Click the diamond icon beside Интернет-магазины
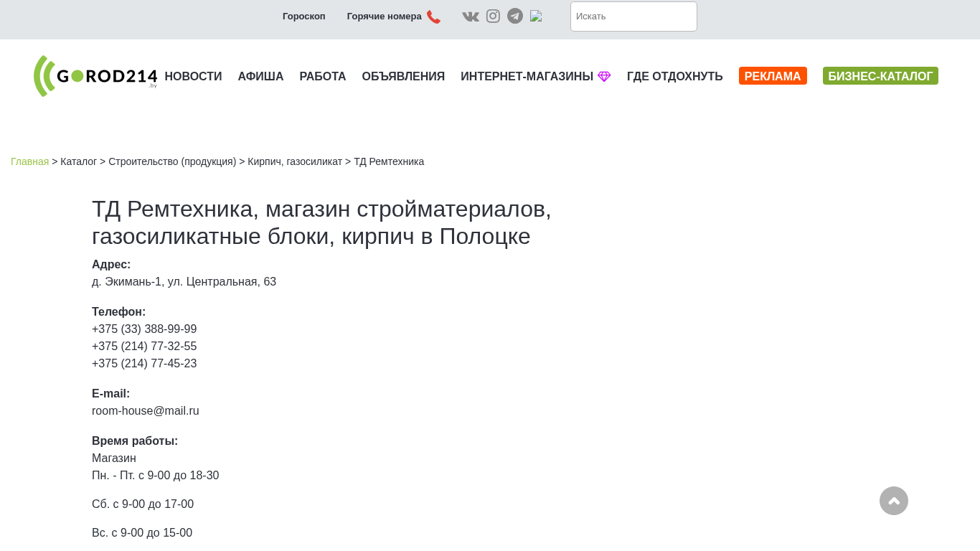Image resolution: width=980 pixels, height=551 pixels. coord(604,77)
